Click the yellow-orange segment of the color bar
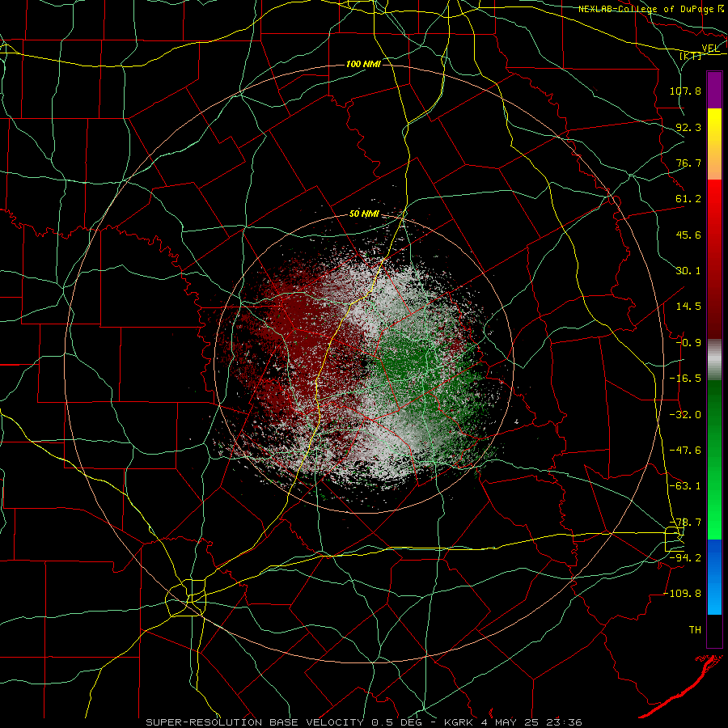728x728 pixels. (714, 144)
